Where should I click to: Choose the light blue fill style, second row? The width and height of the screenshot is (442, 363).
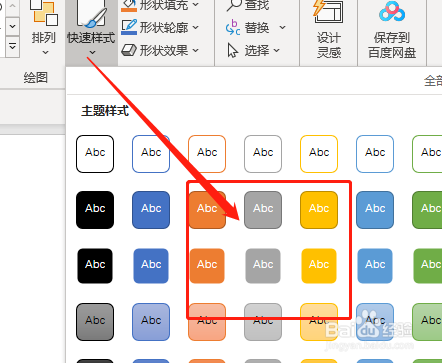375,210
